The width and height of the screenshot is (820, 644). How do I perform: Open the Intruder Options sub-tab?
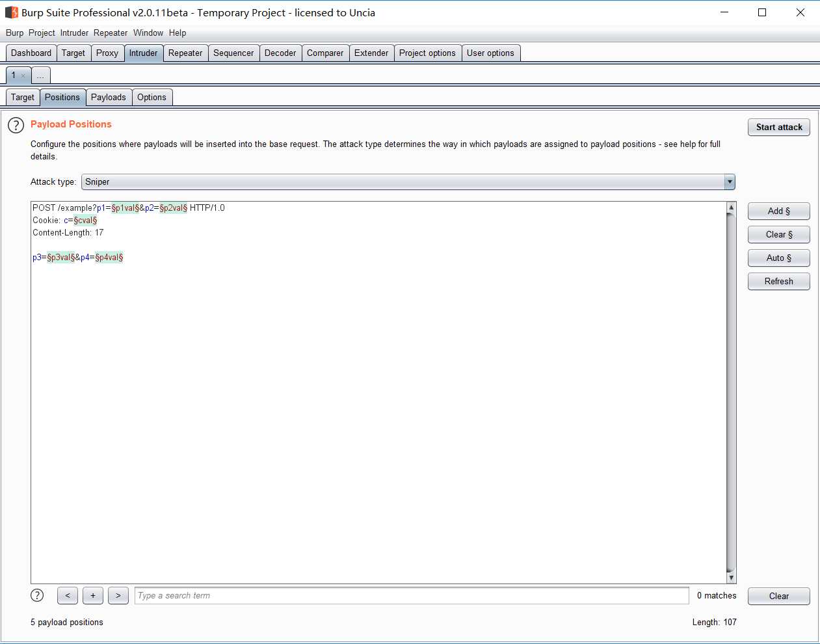click(x=152, y=98)
